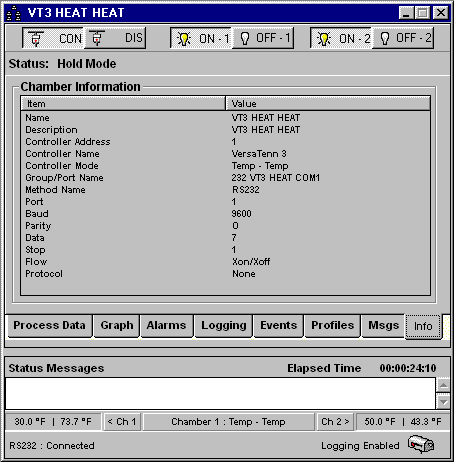The image size is (454, 462).
Task: Click the chamber icon in the title bar
Action: tap(14, 13)
